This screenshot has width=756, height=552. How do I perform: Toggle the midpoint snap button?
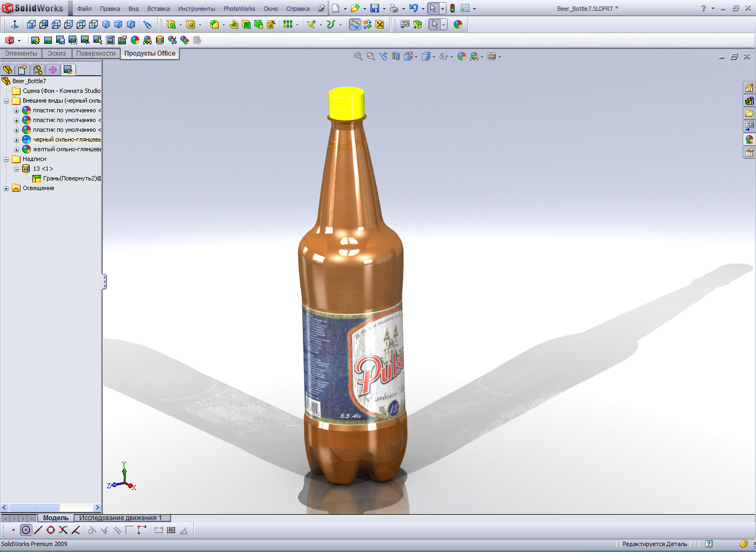[x=38, y=530]
